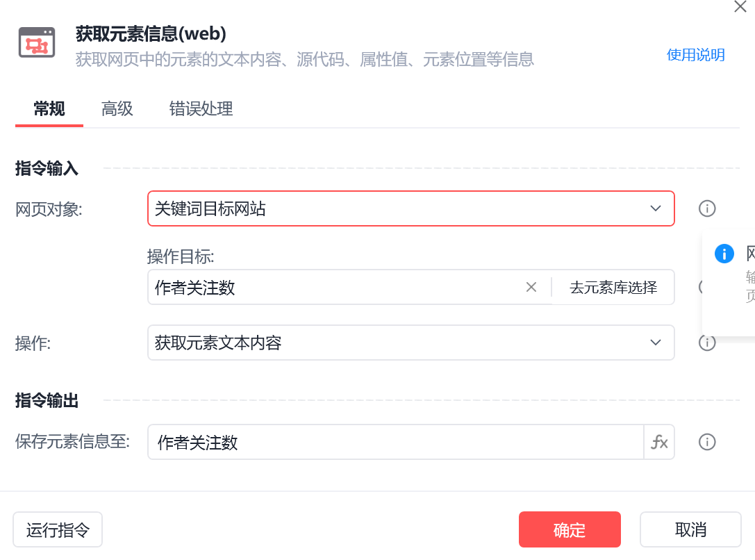The width and height of the screenshot is (755, 560).
Task: Confirm with the red 确定 button
Action: 569,530
